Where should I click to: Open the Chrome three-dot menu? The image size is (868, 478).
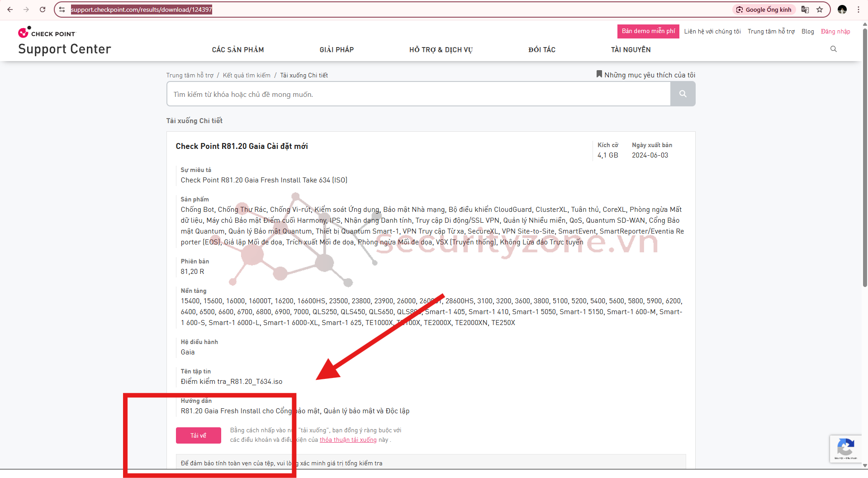click(859, 10)
